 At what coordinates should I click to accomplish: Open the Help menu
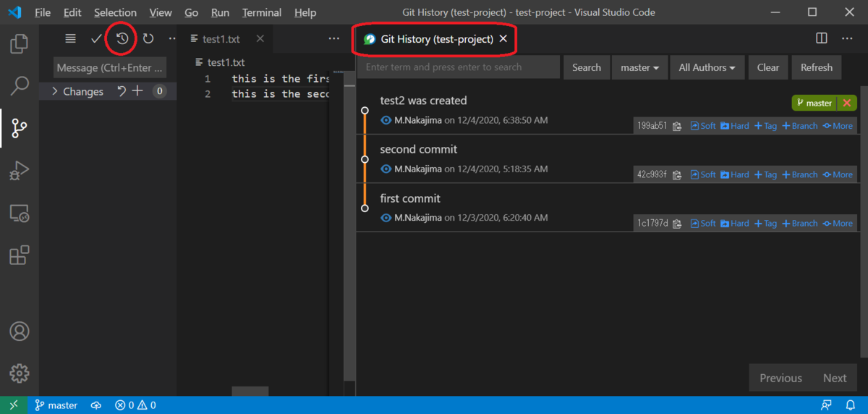click(305, 12)
